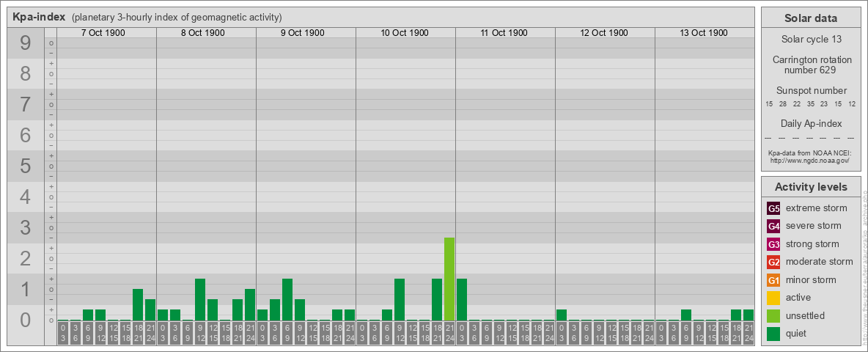This screenshot has width=868, height=352.
Task: Click the 10 Oct 9-12h green bar
Action: click(399, 299)
